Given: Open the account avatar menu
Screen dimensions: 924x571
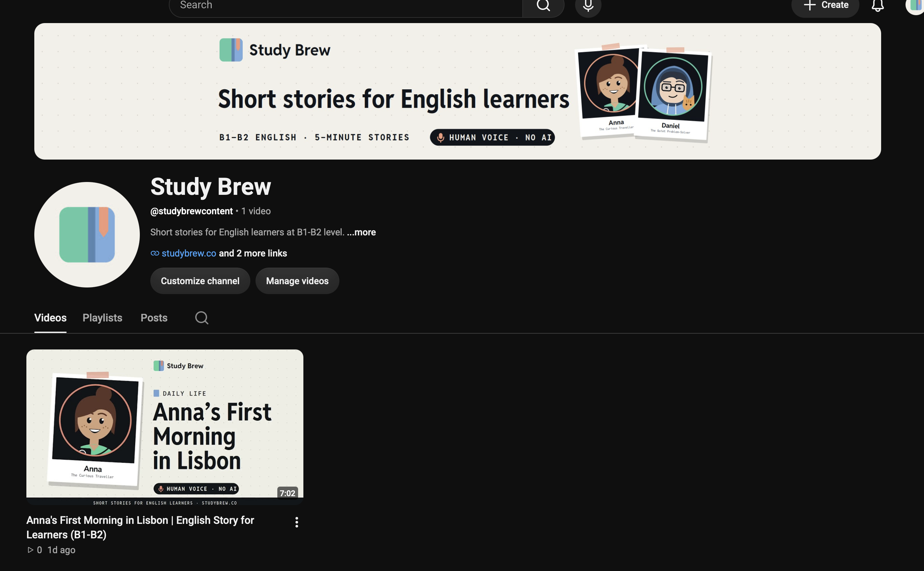Looking at the screenshot, I should point(916,5).
